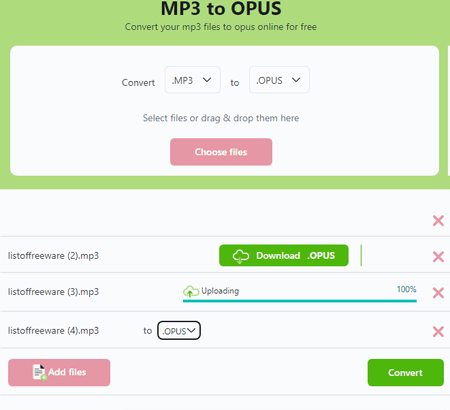Click the Uploading cloud icon
450x410 pixels.
point(191,291)
